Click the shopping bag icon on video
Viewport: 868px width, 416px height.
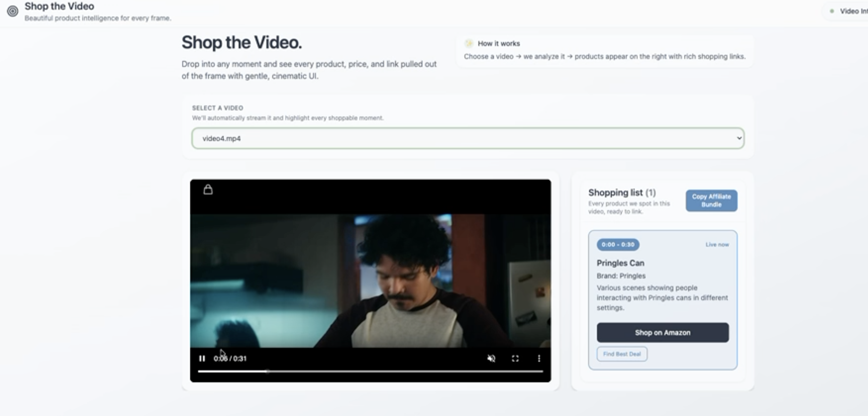(x=208, y=190)
